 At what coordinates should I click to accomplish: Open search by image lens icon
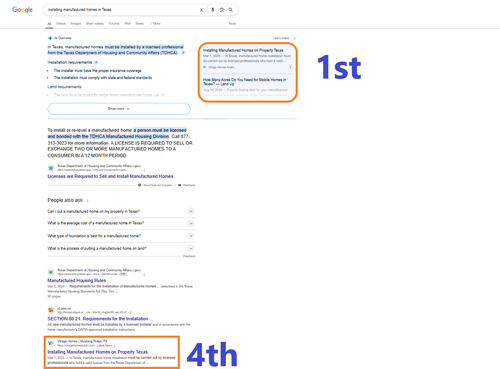[x=222, y=10]
